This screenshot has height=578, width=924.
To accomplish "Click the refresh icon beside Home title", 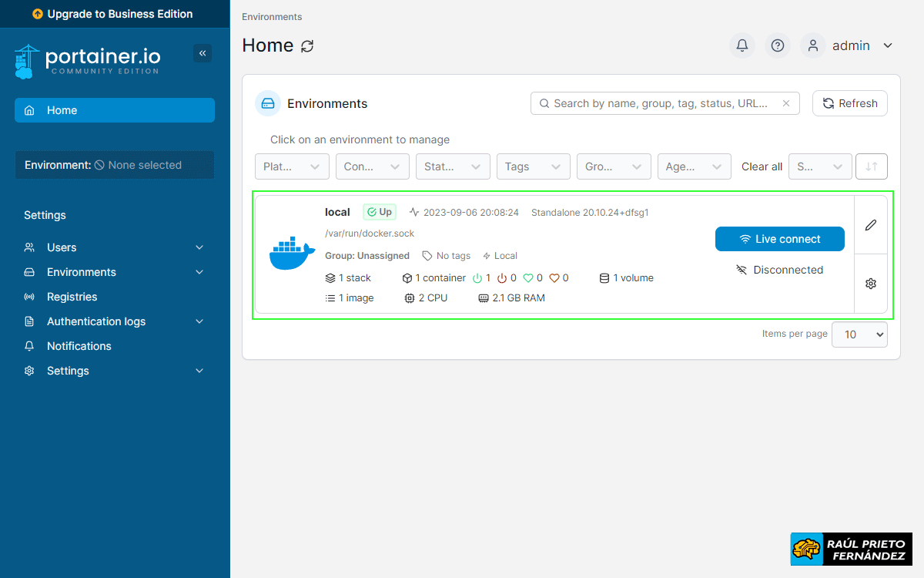I will pyautogui.click(x=307, y=46).
